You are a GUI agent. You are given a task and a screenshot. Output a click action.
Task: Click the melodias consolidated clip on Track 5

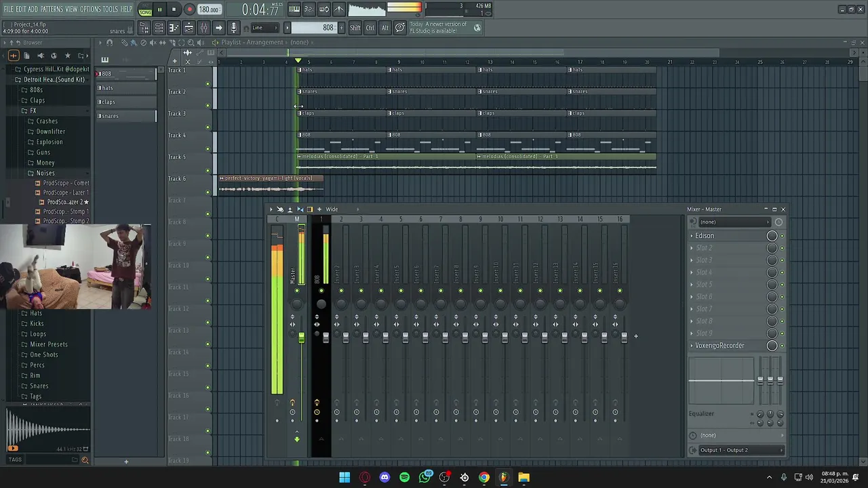[387, 163]
